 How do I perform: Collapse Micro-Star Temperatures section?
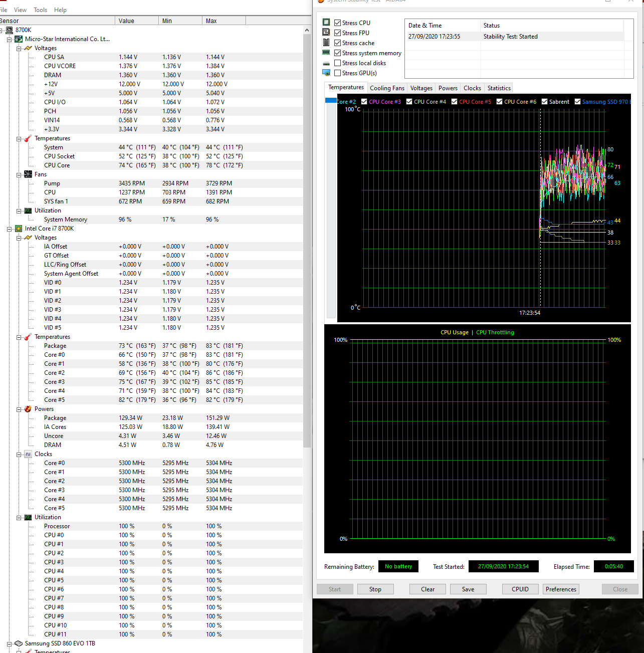(19, 138)
